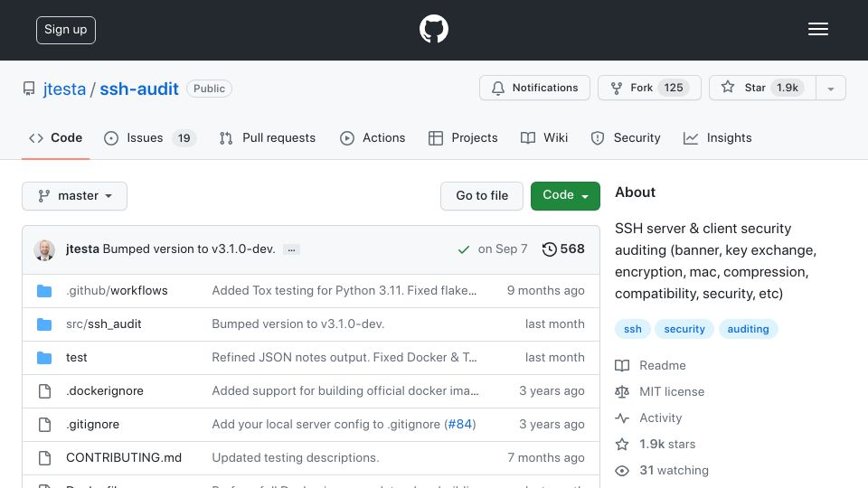Screen dimensions: 868x488
Task: Open the src/ssh_audit folder
Action: [x=103, y=324]
